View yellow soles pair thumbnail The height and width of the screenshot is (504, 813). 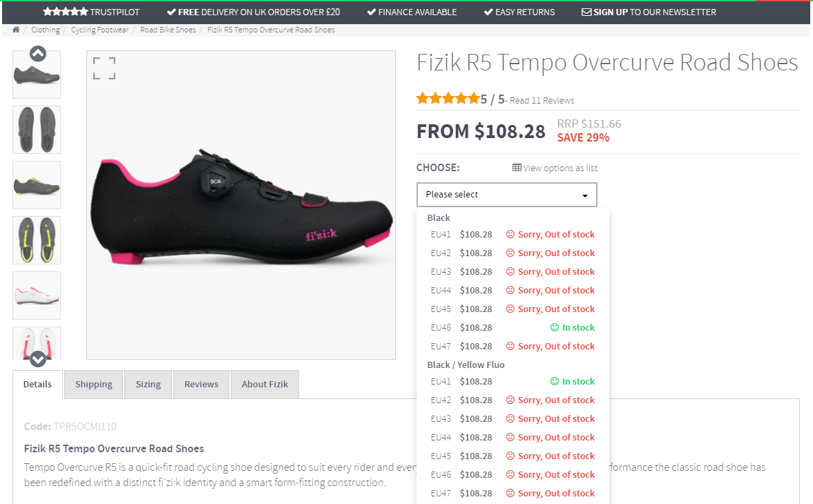coord(37,240)
